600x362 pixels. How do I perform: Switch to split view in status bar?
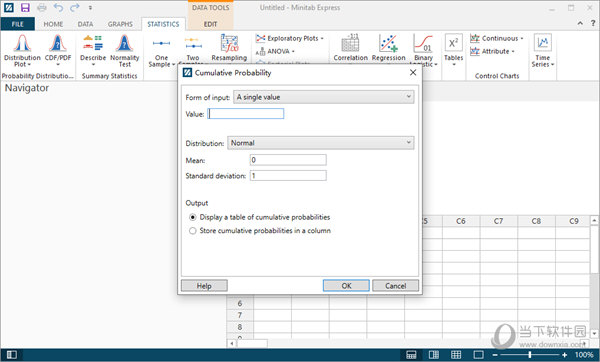tap(434, 355)
